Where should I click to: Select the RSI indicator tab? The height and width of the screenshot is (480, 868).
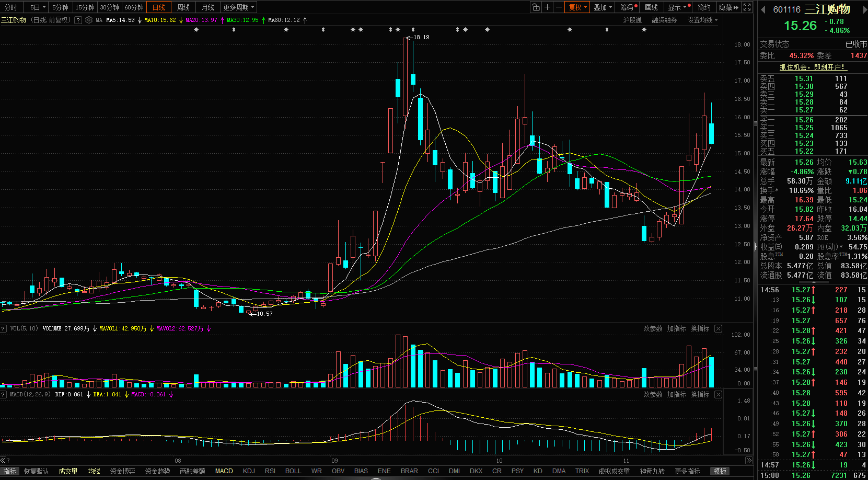[270, 471]
